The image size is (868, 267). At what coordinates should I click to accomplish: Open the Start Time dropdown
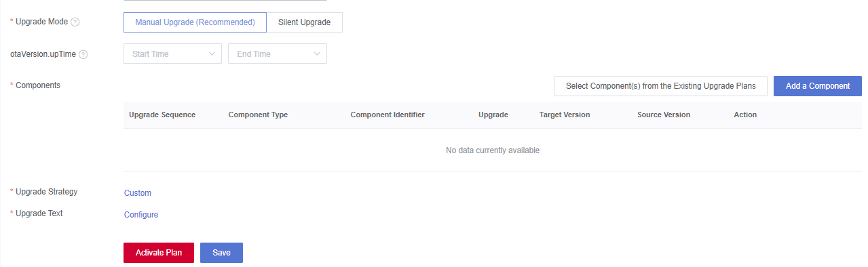click(172, 54)
